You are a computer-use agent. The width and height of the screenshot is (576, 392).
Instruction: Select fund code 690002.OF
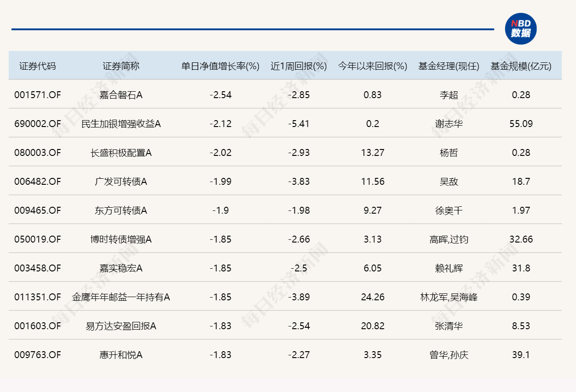pyautogui.click(x=38, y=124)
